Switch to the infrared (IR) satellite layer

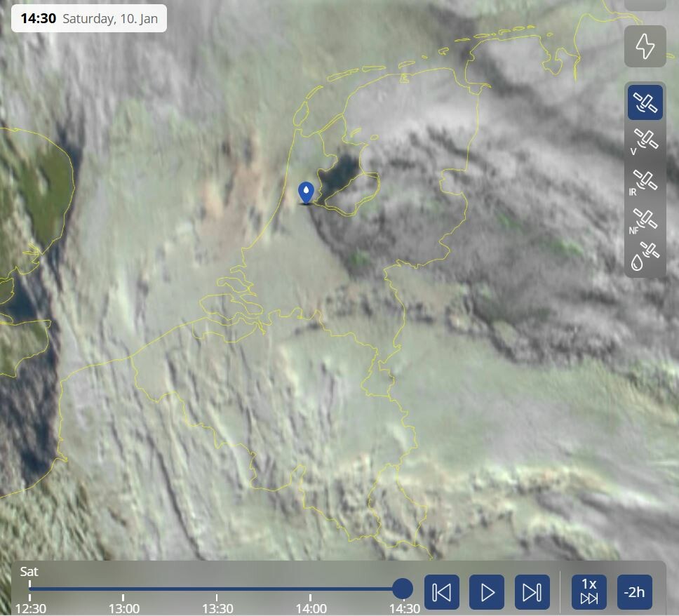644,182
